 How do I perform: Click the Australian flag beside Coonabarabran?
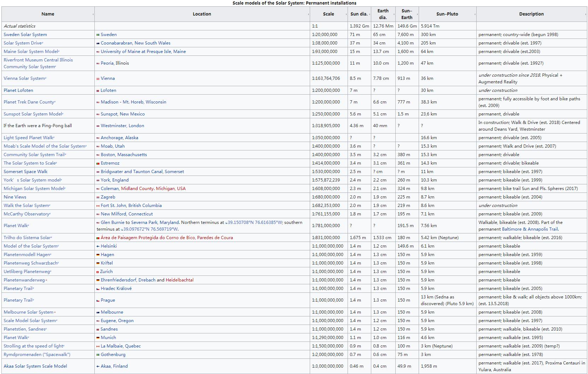point(98,43)
